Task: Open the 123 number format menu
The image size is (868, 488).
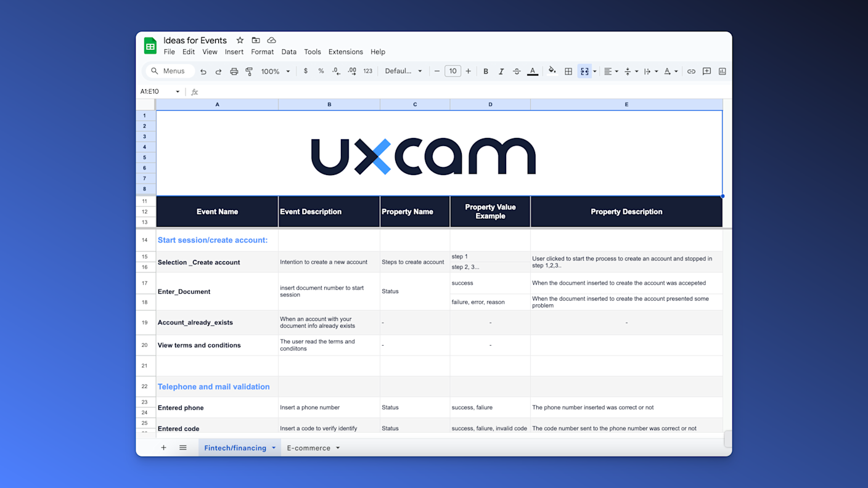Action: (x=368, y=71)
